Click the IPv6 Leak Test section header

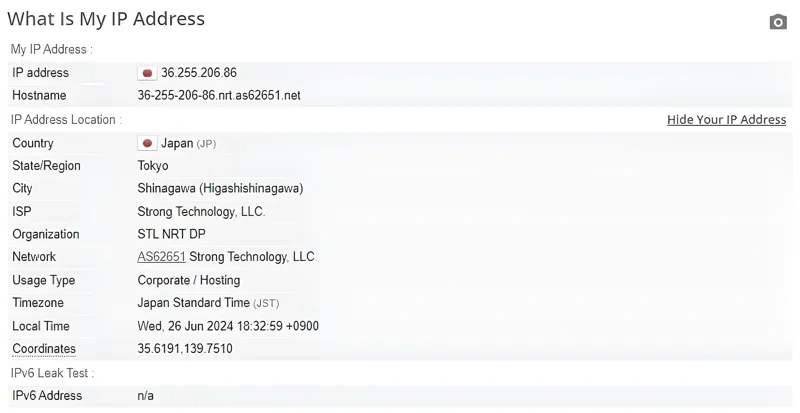click(52, 373)
